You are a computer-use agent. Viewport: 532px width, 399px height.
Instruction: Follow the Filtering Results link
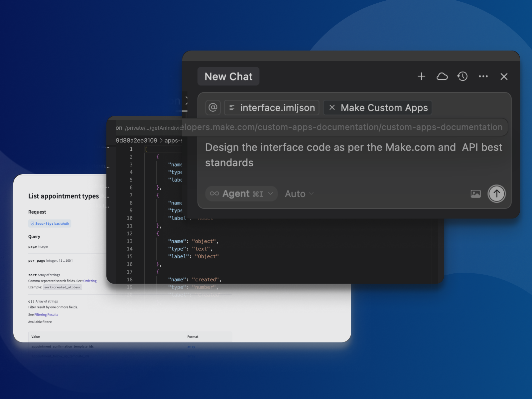tap(46, 315)
